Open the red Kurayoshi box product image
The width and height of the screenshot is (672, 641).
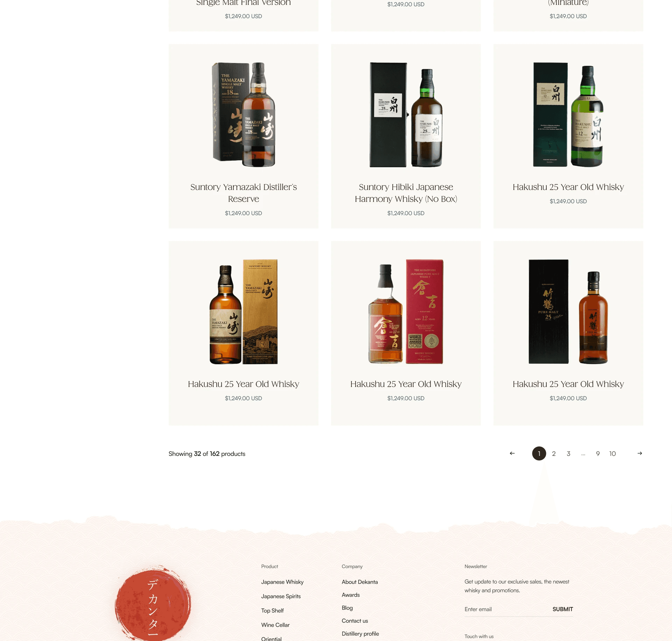click(406, 311)
